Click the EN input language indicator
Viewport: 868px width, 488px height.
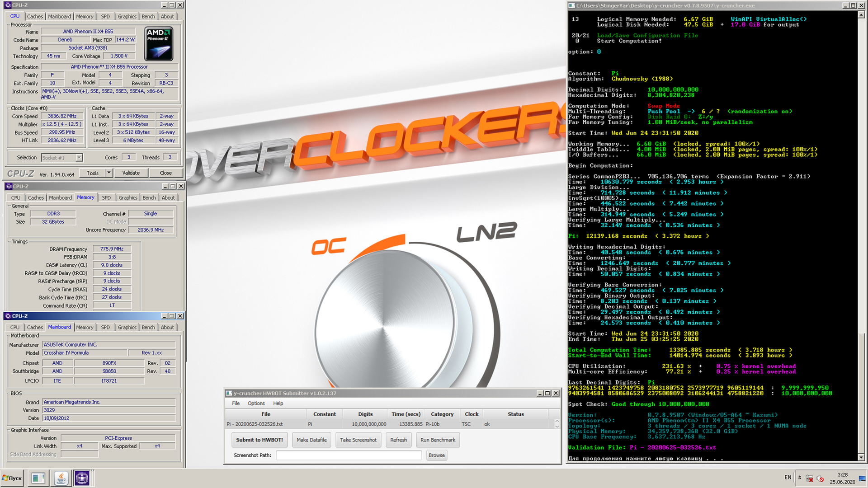(x=788, y=478)
